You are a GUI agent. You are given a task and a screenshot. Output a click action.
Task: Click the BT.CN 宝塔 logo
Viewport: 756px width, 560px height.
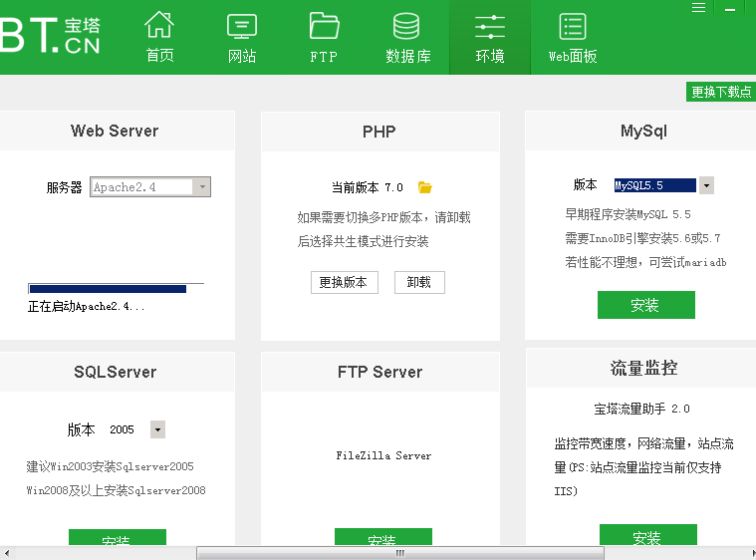(50, 35)
